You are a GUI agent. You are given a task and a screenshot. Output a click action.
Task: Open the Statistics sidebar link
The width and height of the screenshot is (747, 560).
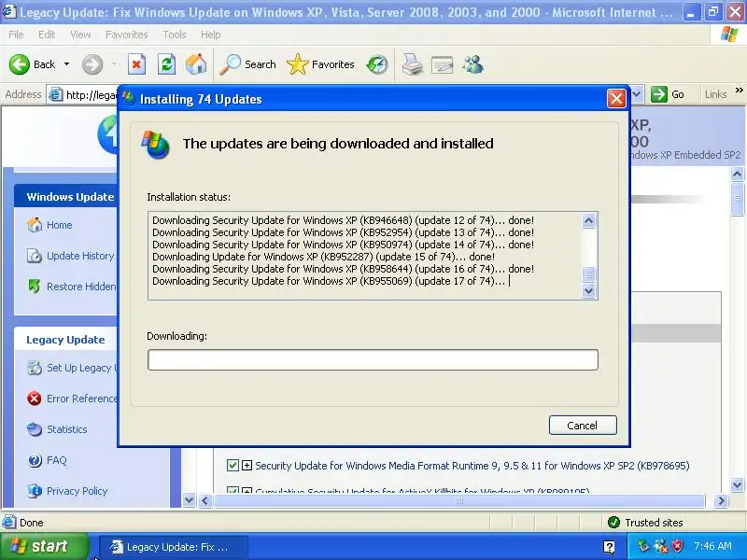coord(67,429)
